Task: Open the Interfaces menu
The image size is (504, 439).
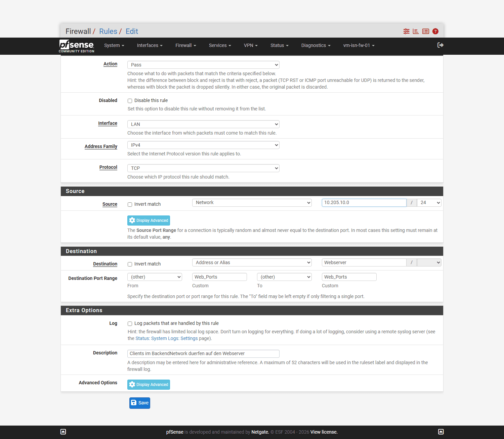Action: click(150, 45)
